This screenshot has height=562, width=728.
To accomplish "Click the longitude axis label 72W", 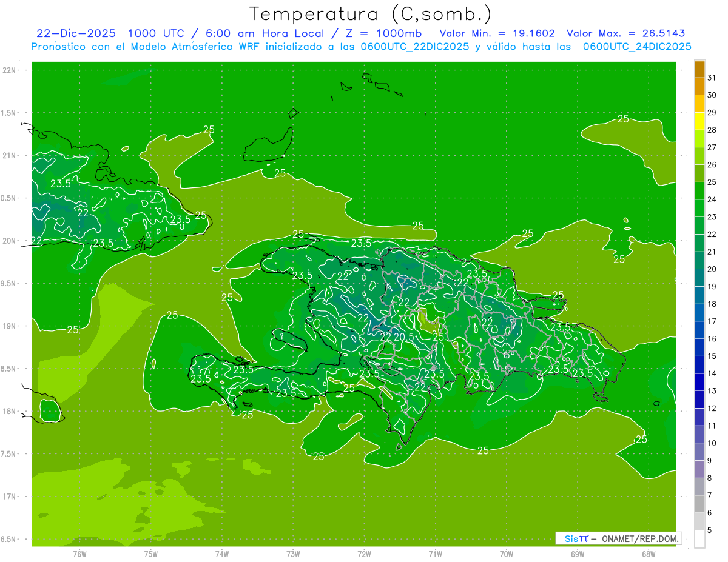I will tap(364, 554).
